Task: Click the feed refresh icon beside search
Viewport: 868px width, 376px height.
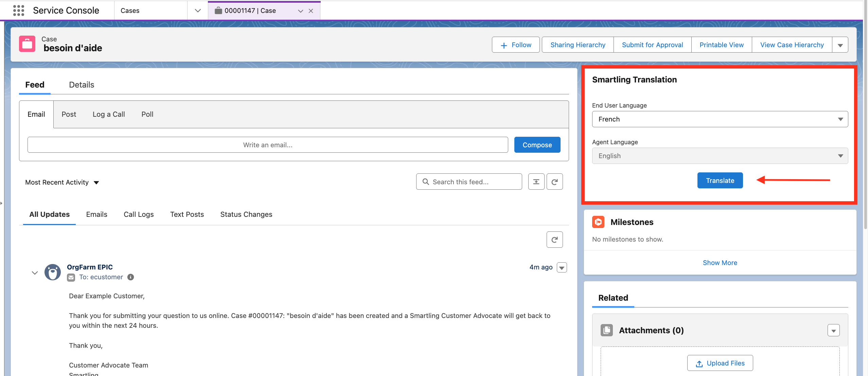Action: coord(554,182)
